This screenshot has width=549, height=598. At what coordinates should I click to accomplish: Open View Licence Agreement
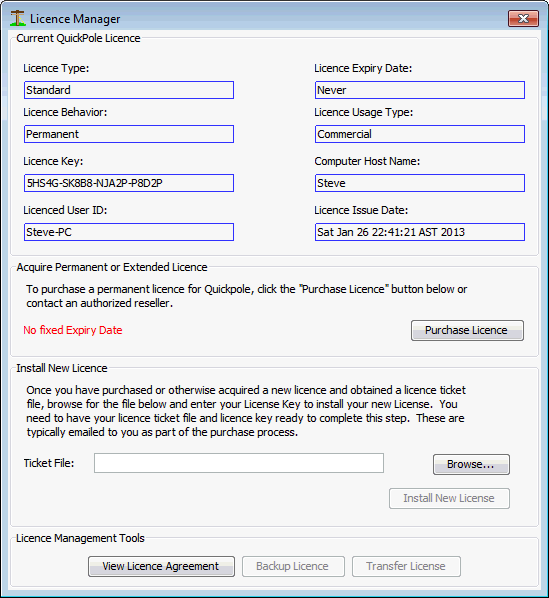click(161, 566)
